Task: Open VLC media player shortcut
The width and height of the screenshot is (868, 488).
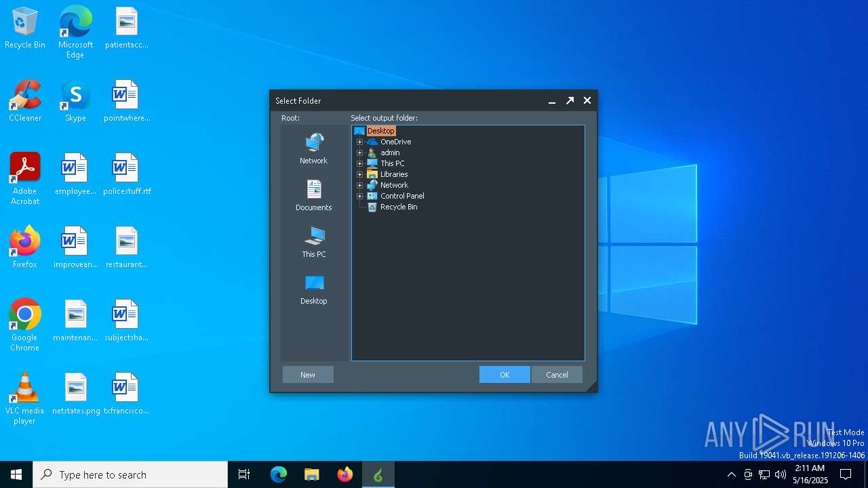Action: (x=25, y=399)
